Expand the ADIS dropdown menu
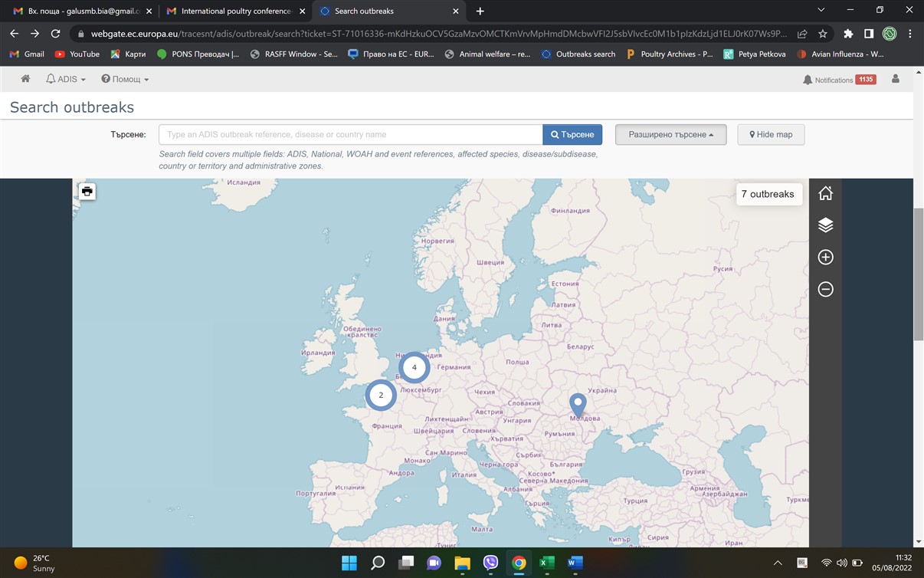 [66, 79]
